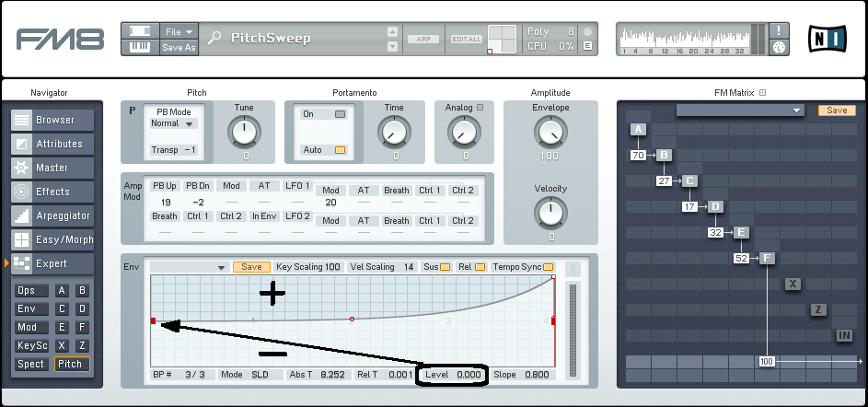868x407 pixels.
Task: Click the Arpeggiator staircase icon
Action: (x=21, y=215)
